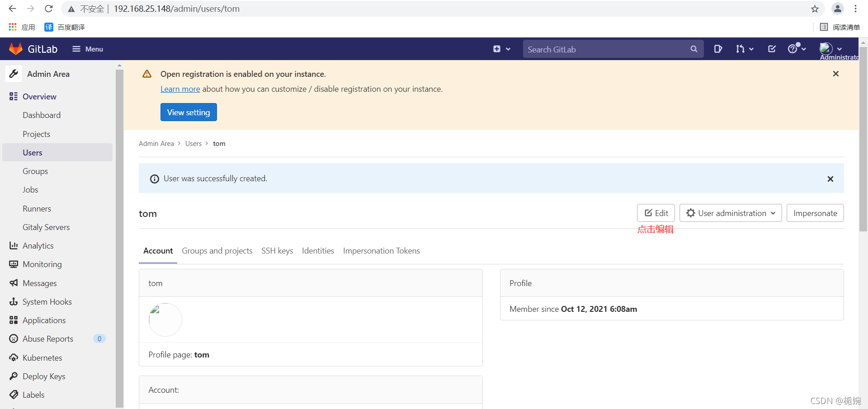Open Jobs in sidebar
Viewport: 868px width, 409px height.
click(30, 190)
